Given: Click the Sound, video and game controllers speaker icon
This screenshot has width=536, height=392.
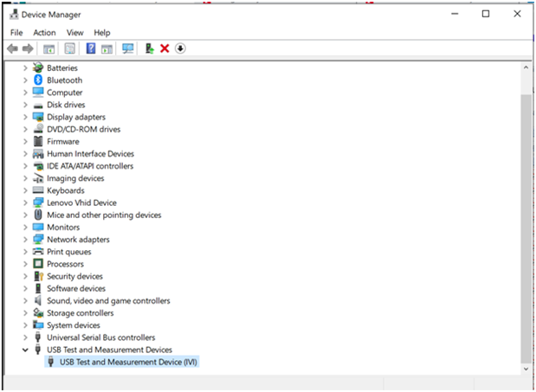Looking at the screenshot, I should pyautogui.click(x=38, y=300).
